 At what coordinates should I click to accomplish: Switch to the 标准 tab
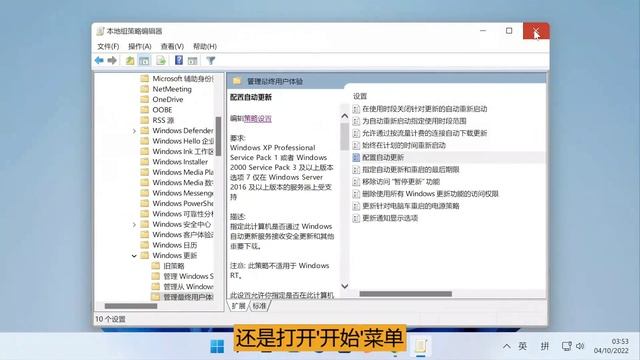coord(259,306)
